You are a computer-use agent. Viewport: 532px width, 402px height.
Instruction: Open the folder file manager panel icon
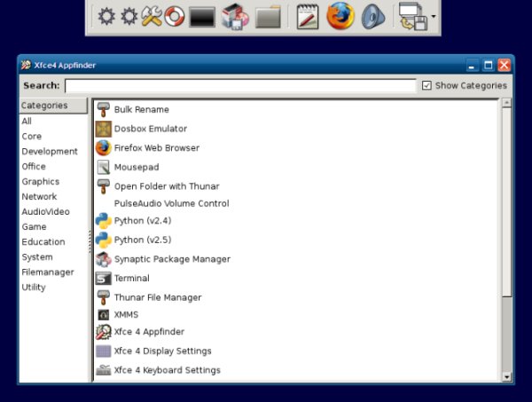tap(268, 17)
